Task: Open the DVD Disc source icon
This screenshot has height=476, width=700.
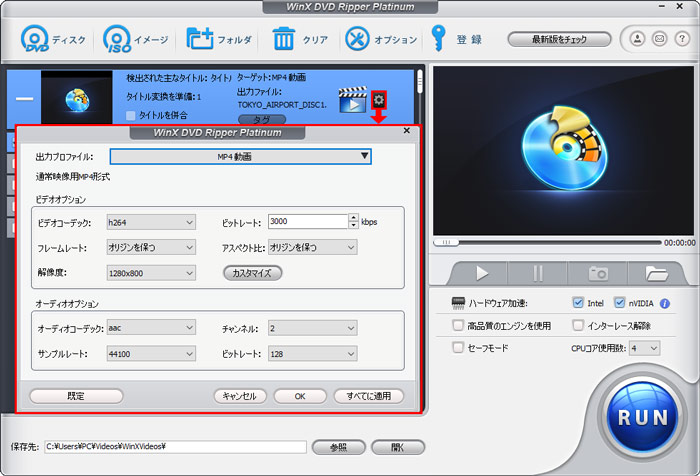Action: pyautogui.click(x=35, y=39)
